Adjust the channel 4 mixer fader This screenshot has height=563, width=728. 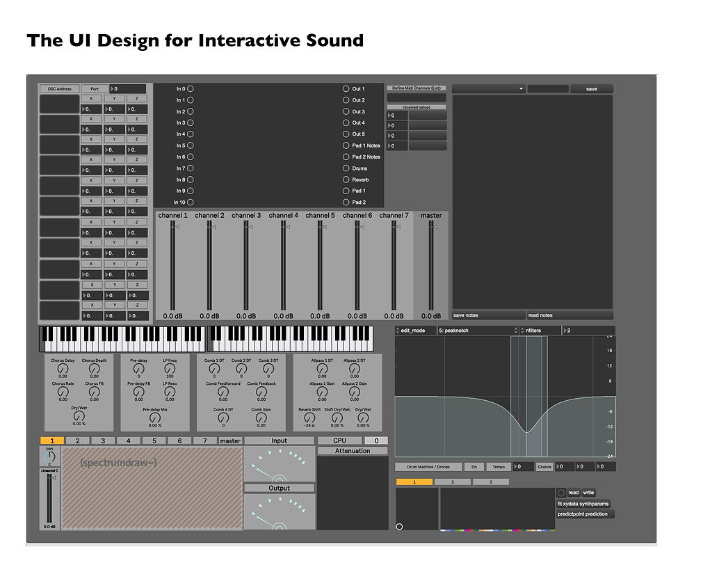[x=283, y=266]
